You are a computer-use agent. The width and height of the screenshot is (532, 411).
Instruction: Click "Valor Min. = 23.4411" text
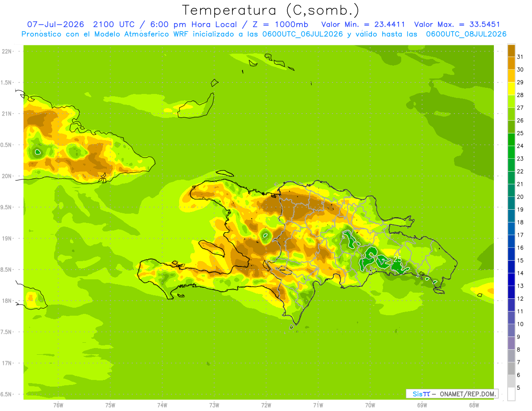pos(363,24)
